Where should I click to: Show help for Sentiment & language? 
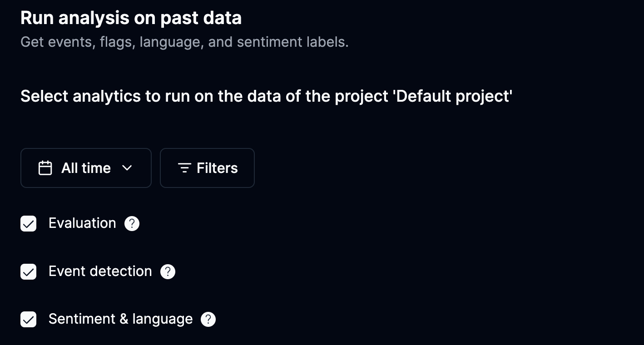click(x=208, y=319)
